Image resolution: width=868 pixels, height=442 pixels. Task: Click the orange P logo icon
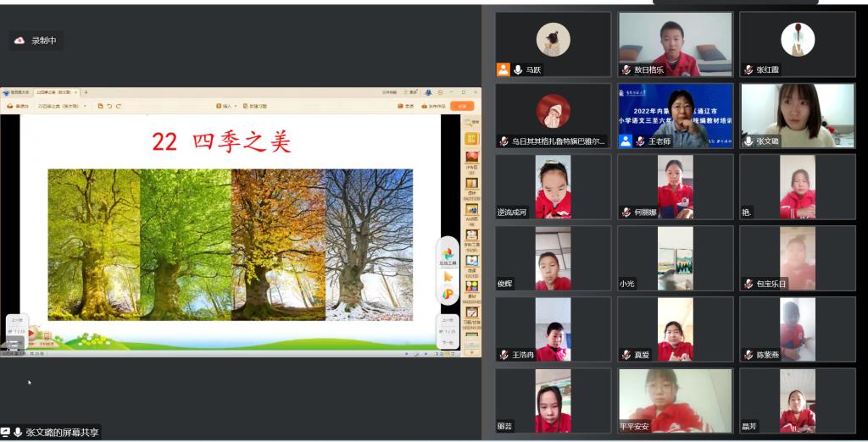(448, 295)
